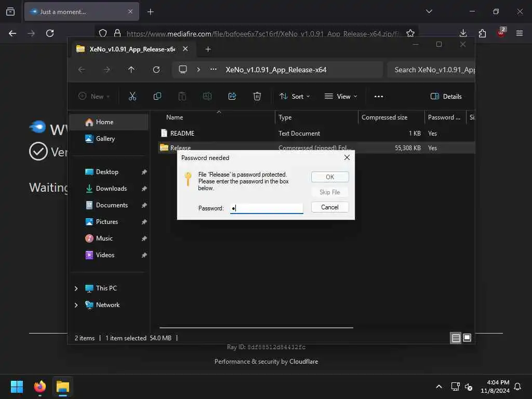Bookmark the page with Firefox star icon
Viewport: 532px width, 399px height.
click(410, 33)
